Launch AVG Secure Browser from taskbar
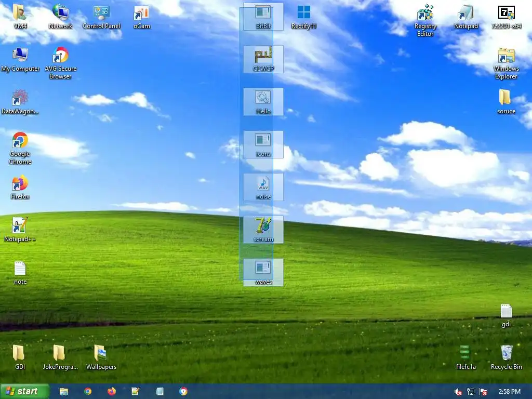532x399 pixels. click(x=183, y=392)
